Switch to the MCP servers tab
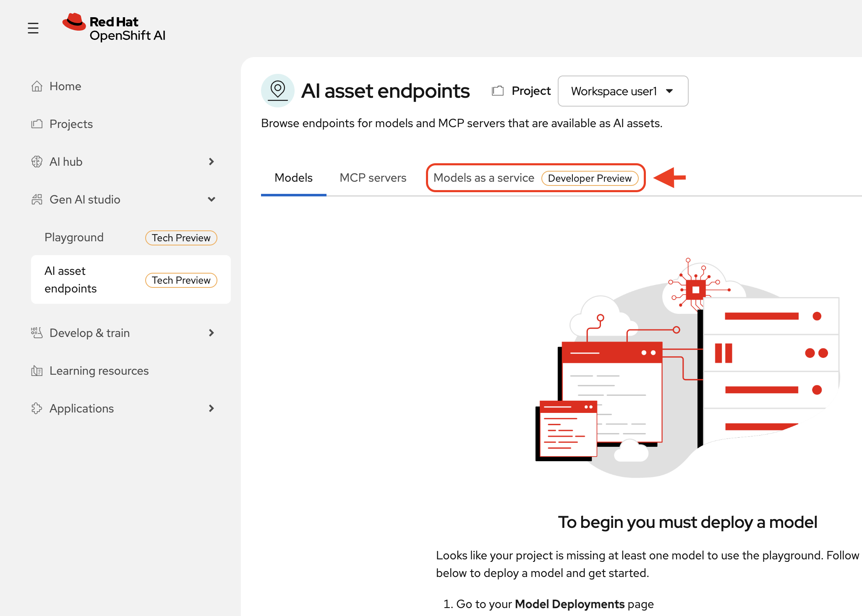 coord(373,178)
